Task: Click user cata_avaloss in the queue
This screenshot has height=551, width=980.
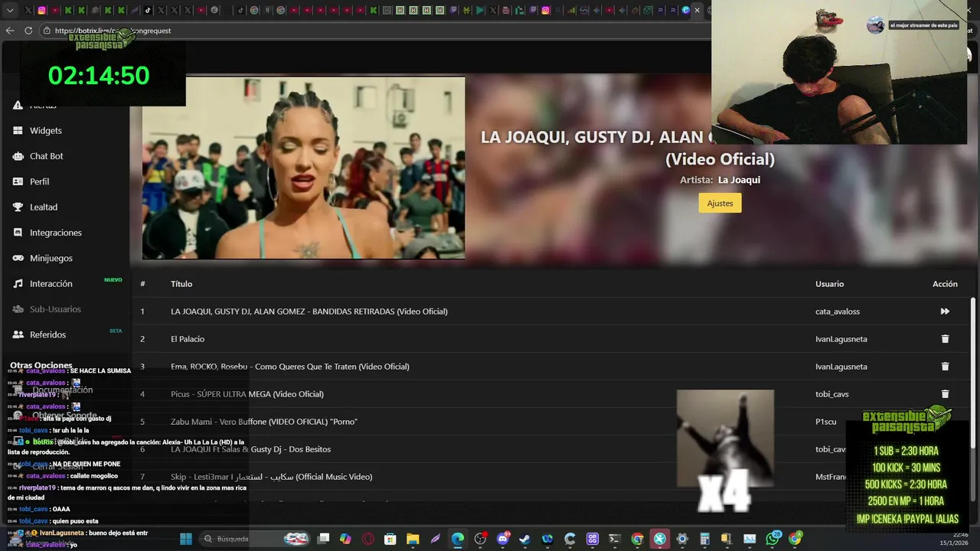Action: (838, 311)
